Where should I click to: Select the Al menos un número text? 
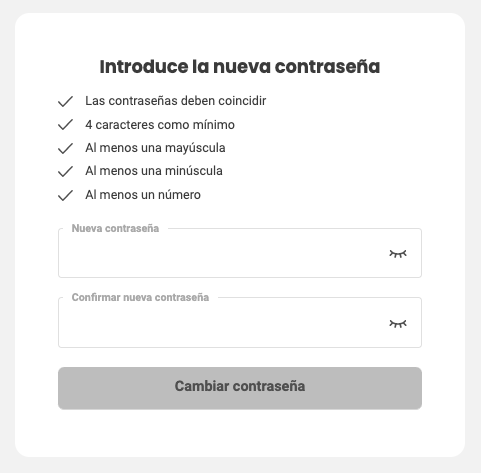click(x=143, y=195)
